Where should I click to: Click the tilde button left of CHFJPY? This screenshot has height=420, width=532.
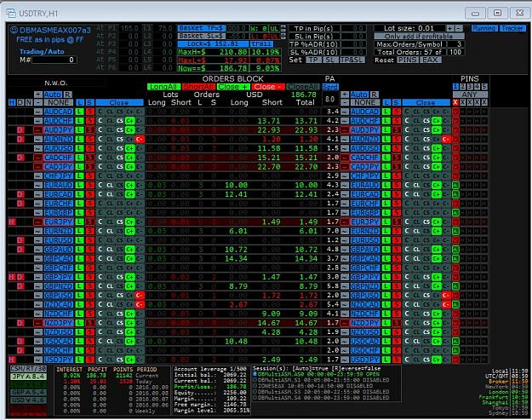click(38, 175)
